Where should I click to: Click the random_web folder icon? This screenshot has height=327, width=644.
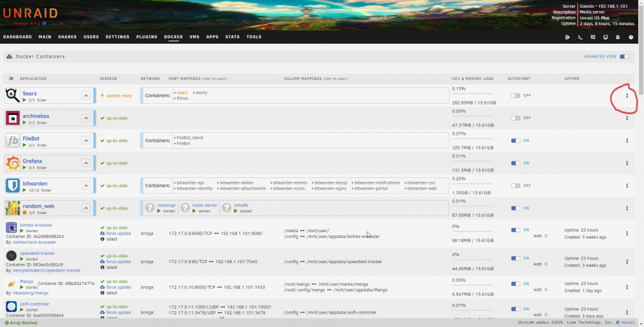pyautogui.click(x=13, y=208)
